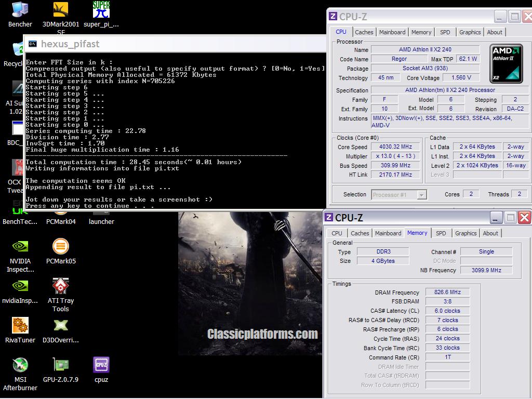Click the Bus Speed value 309.99 MHz
Image resolution: width=532 pixels, height=399 pixels.
pos(395,165)
